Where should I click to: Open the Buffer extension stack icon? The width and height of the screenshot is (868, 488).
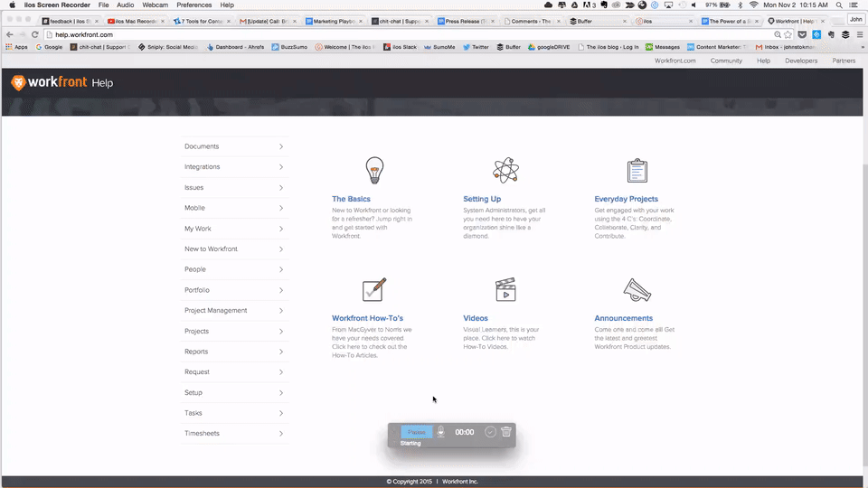pos(845,34)
